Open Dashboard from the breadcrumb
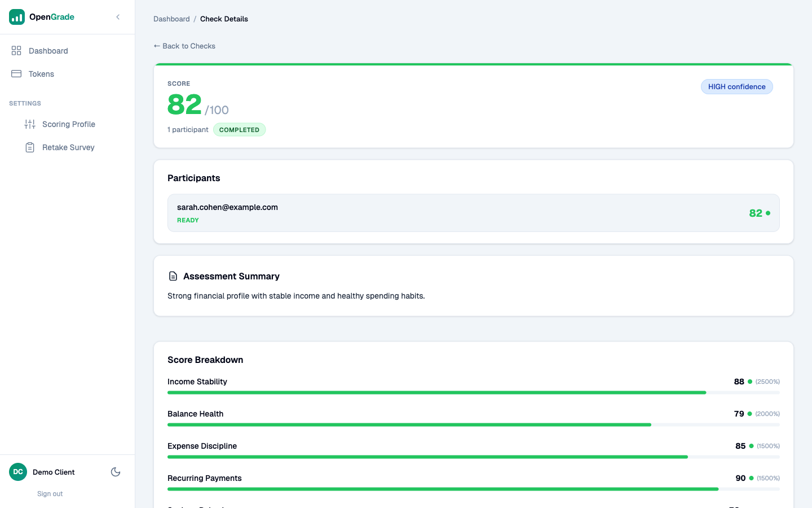Viewport: 812px width, 508px height. coord(171,19)
